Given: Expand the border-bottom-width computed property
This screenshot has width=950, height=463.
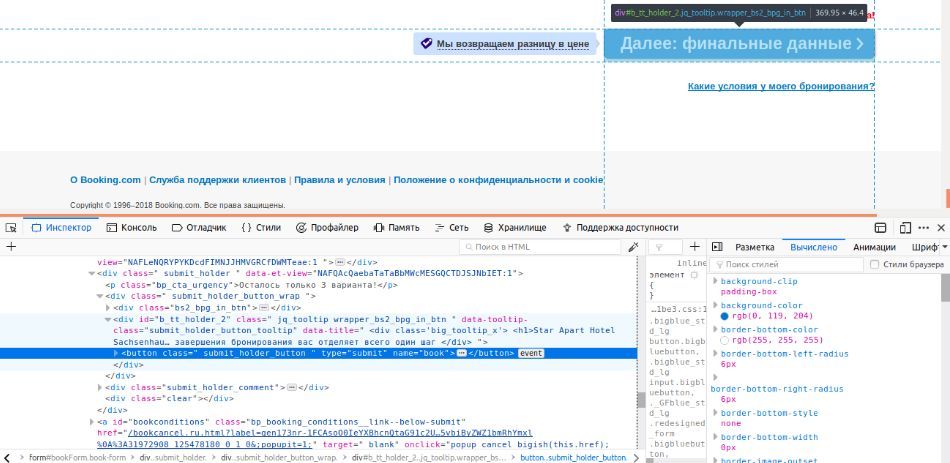Looking at the screenshot, I should click(x=715, y=437).
